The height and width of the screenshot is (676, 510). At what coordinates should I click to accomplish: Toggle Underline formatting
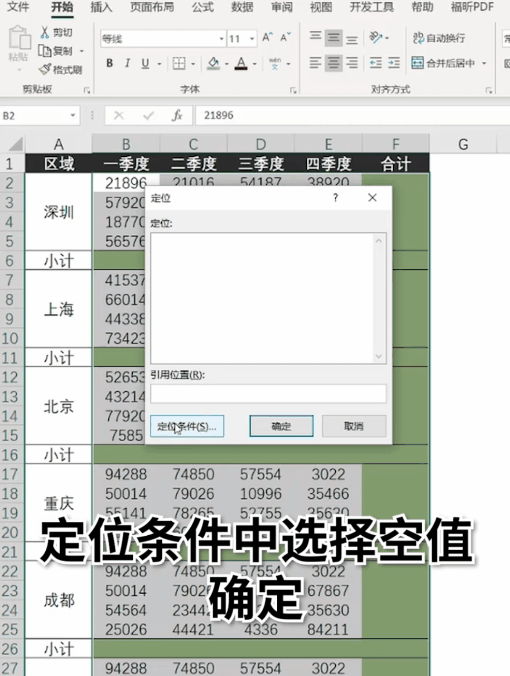[145, 63]
